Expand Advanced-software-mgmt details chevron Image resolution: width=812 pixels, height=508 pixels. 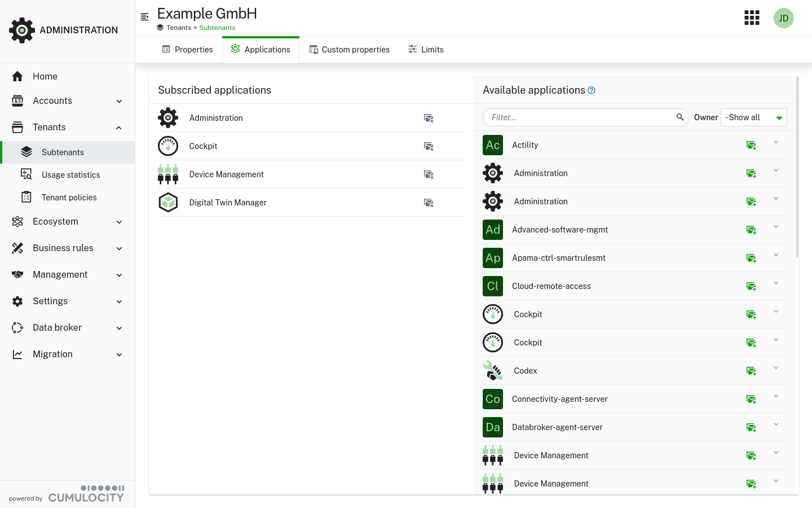pos(776,227)
